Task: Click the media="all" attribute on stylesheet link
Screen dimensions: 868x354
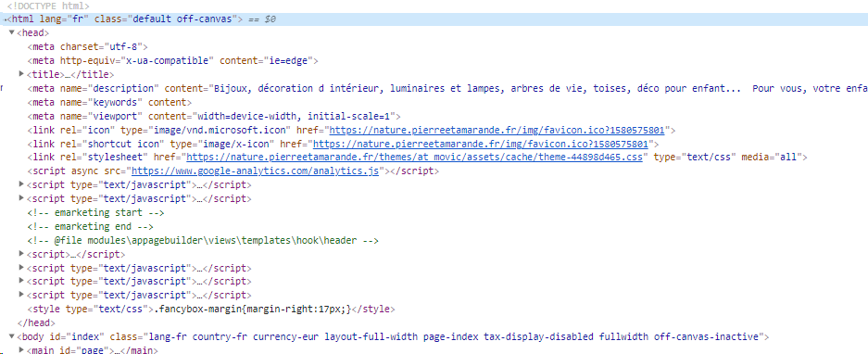Action: click(x=772, y=158)
